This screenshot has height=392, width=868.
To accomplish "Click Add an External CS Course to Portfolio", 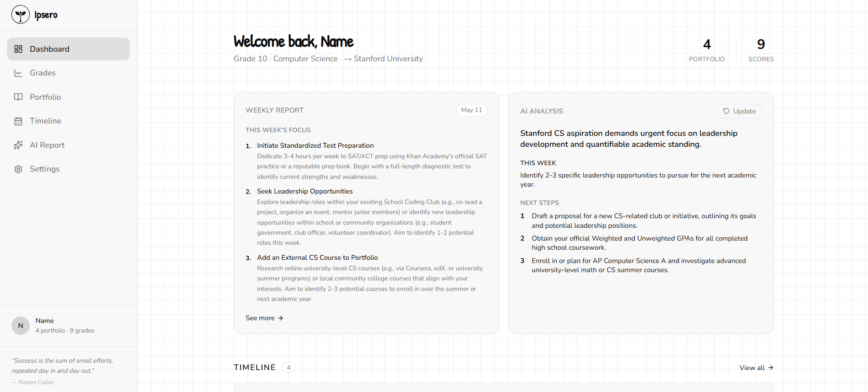I will (317, 258).
